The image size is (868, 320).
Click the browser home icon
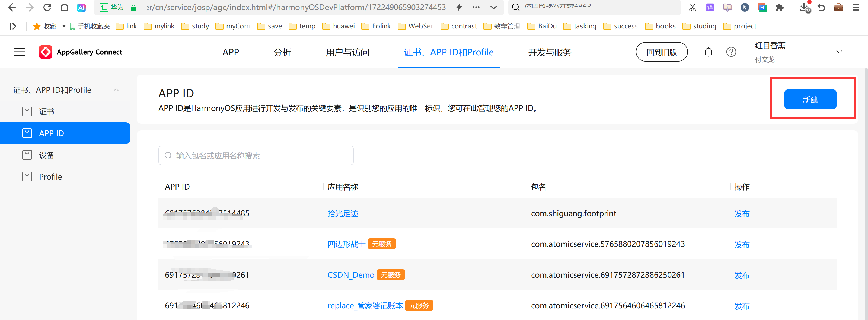click(x=64, y=7)
